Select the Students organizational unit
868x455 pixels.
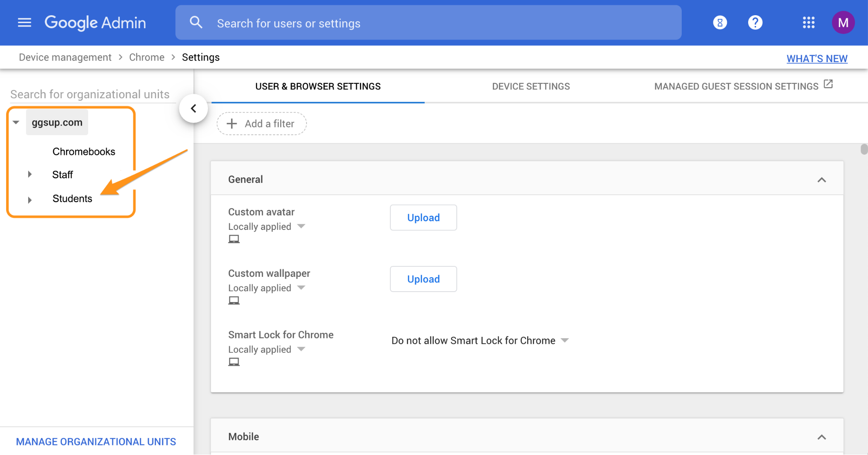click(x=72, y=199)
